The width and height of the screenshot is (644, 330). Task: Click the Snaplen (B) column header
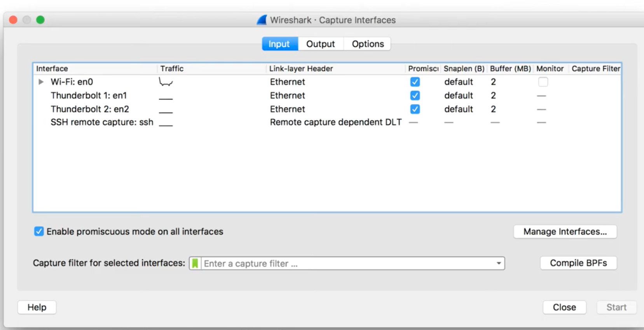tap(464, 68)
